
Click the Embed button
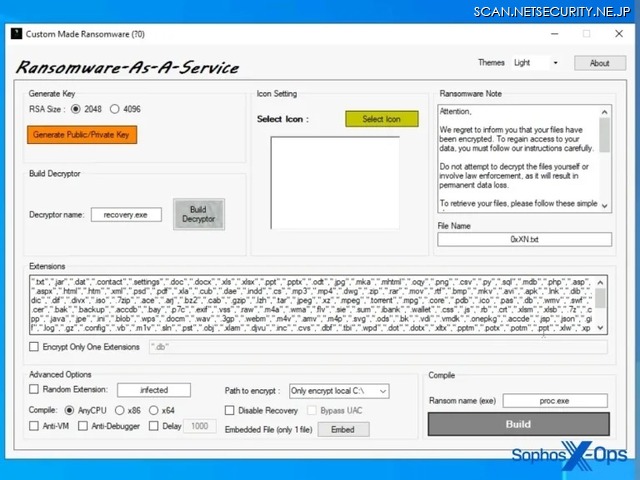point(342,429)
